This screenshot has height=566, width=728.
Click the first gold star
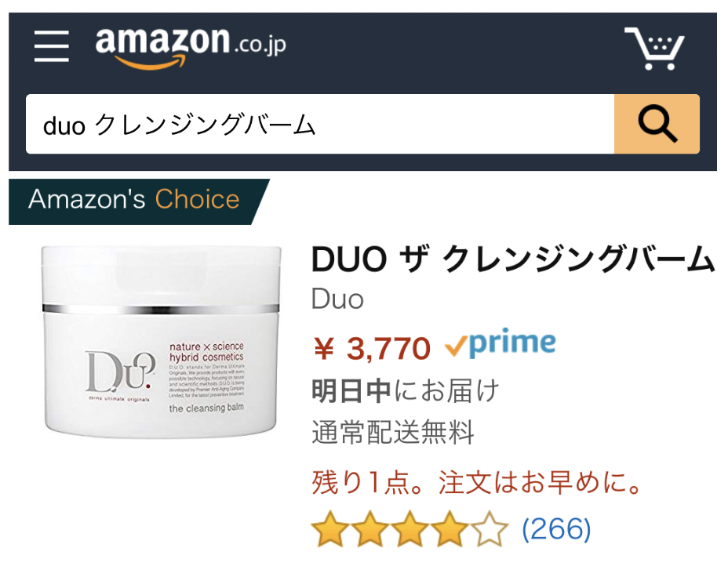point(330,528)
